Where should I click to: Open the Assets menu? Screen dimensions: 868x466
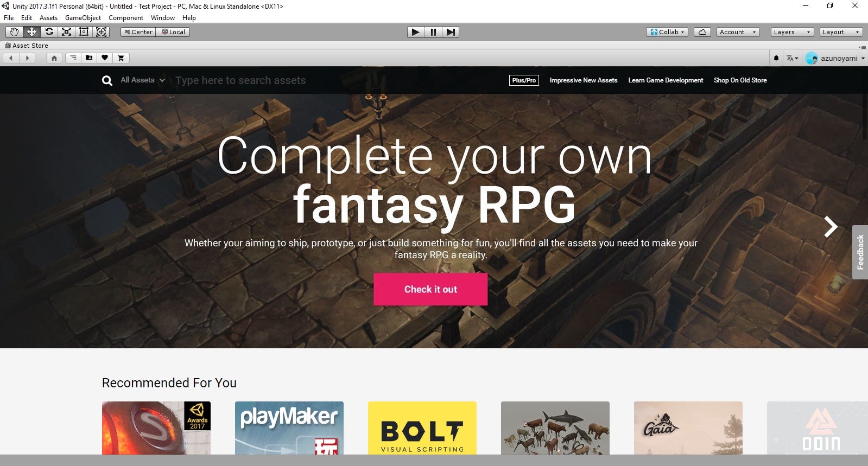[x=48, y=17]
